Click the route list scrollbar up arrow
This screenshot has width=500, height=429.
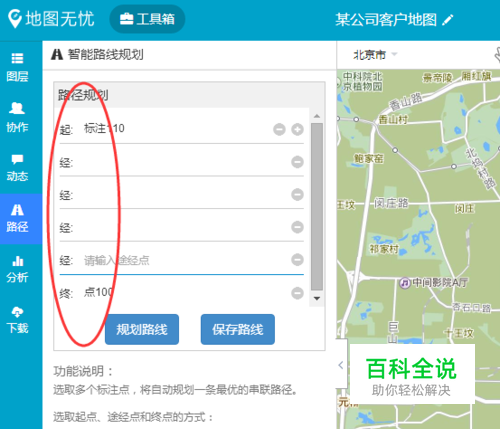pos(317,116)
